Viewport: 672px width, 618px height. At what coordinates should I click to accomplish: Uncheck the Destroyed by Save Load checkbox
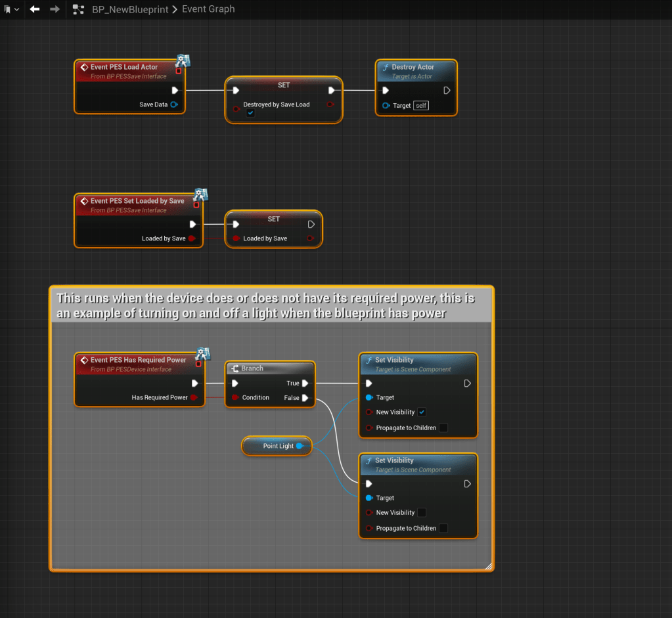(250, 114)
